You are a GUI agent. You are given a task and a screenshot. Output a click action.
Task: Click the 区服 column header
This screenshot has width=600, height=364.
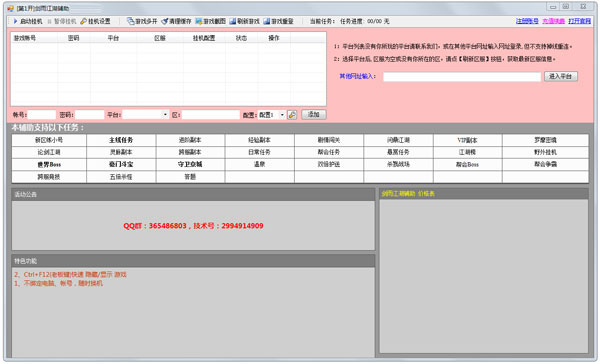click(x=160, y=38)
